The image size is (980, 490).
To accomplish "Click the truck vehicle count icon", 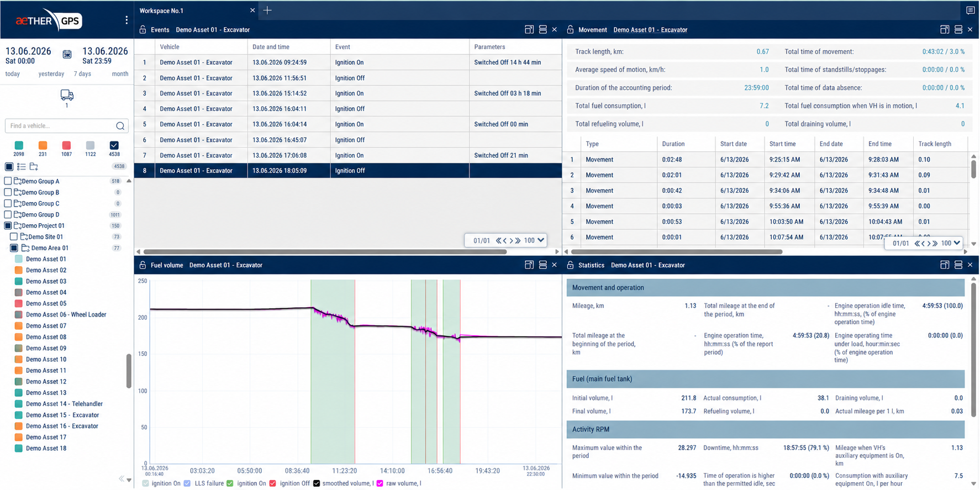I will pos(67,95).
